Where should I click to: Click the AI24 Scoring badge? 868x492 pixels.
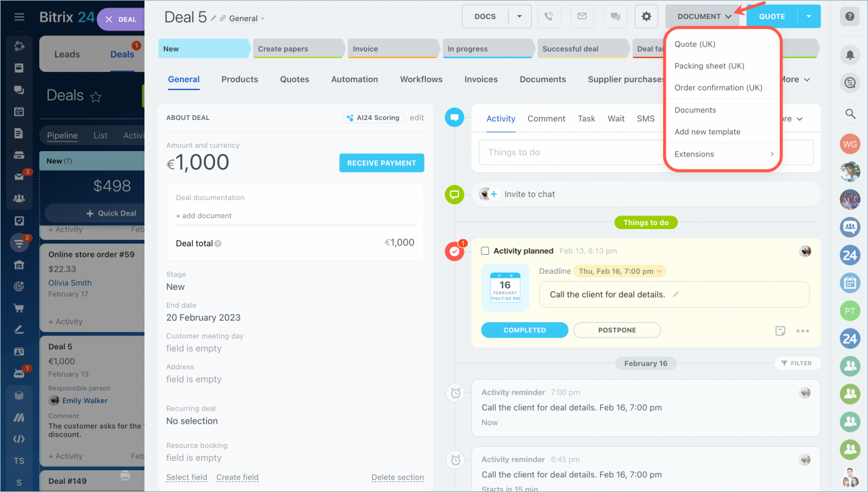coord(374,117)
